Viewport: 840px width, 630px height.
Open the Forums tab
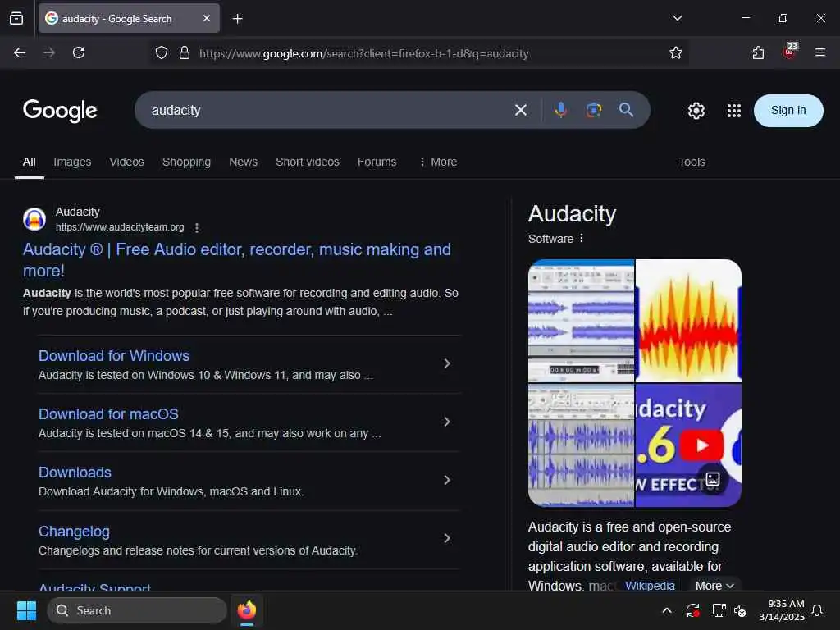coord(377,162)
